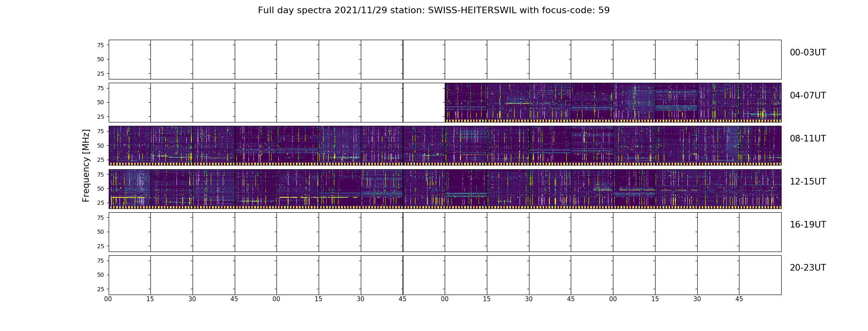Click the 12-15UT row label
This screenshot has width=868, height=331.
pos(808,182)
